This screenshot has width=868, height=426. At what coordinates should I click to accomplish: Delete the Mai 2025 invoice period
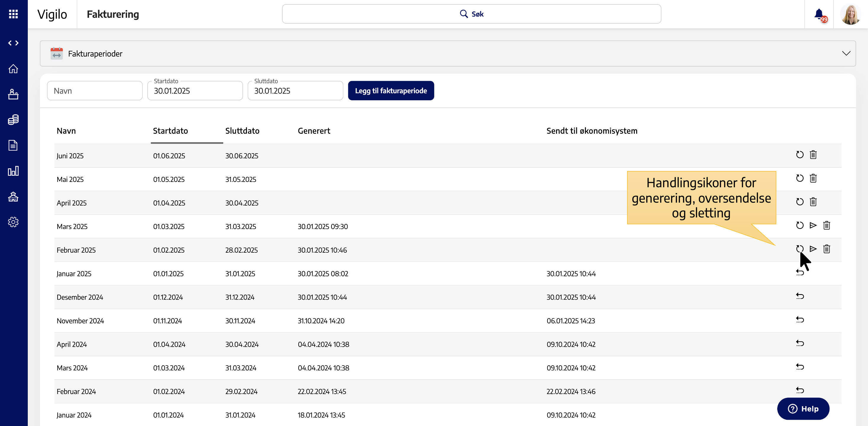pos(813,178)
